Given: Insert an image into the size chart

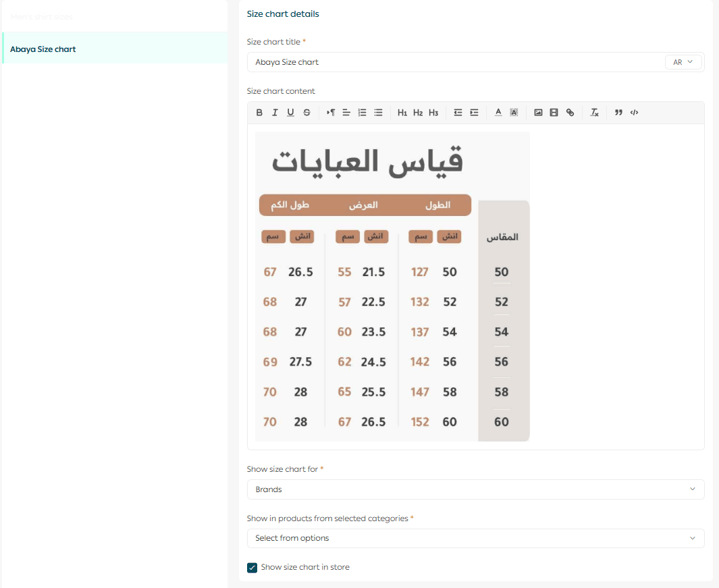Looking at the screenshot, I should (x=538, y=113).
